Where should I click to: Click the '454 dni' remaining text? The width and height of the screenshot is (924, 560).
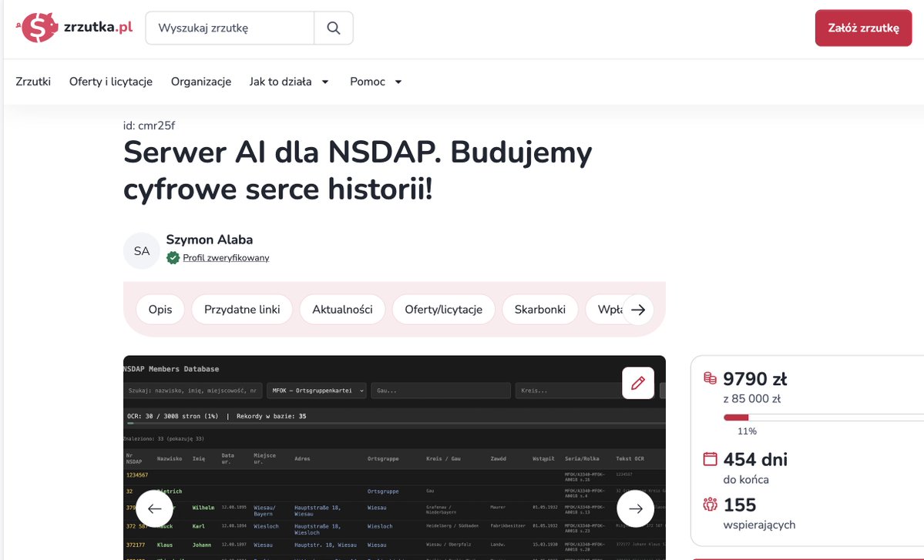pyautogui.click(x=755, y=459)
